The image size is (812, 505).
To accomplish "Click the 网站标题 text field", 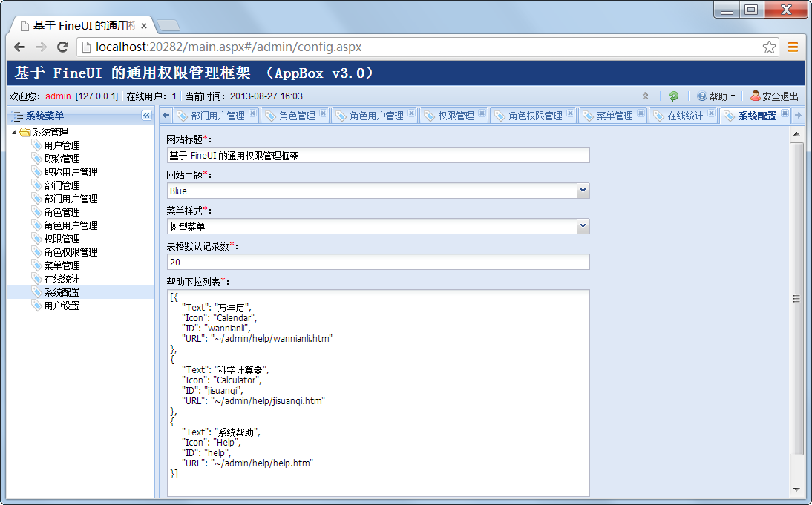I will point(378,155).
